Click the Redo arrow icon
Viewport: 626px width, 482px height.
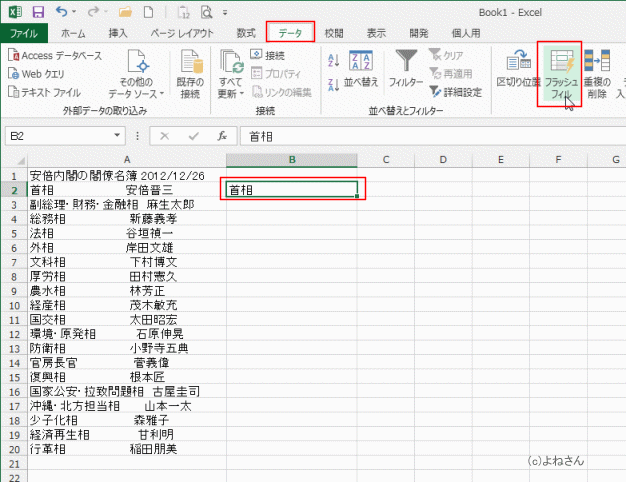(93, 12)
